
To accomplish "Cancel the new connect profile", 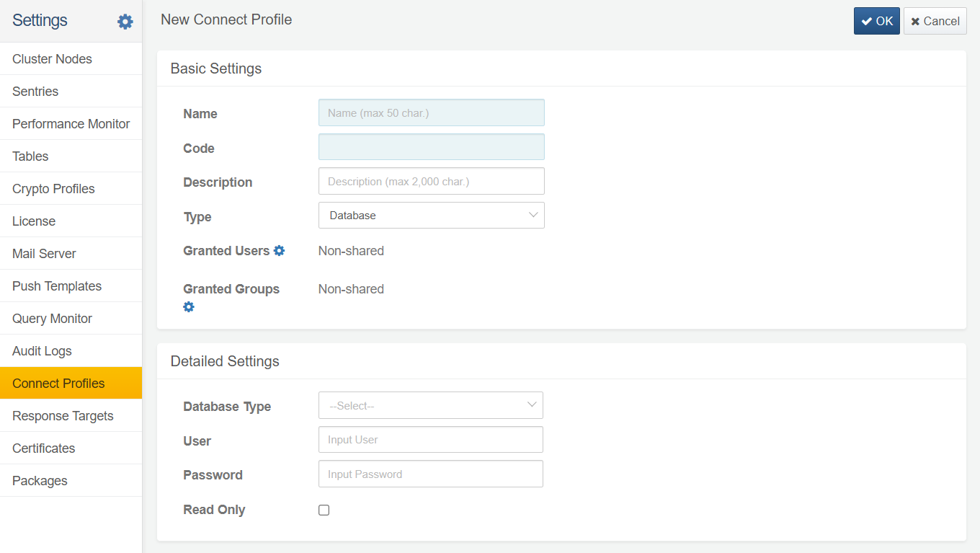I will (935, 21).
